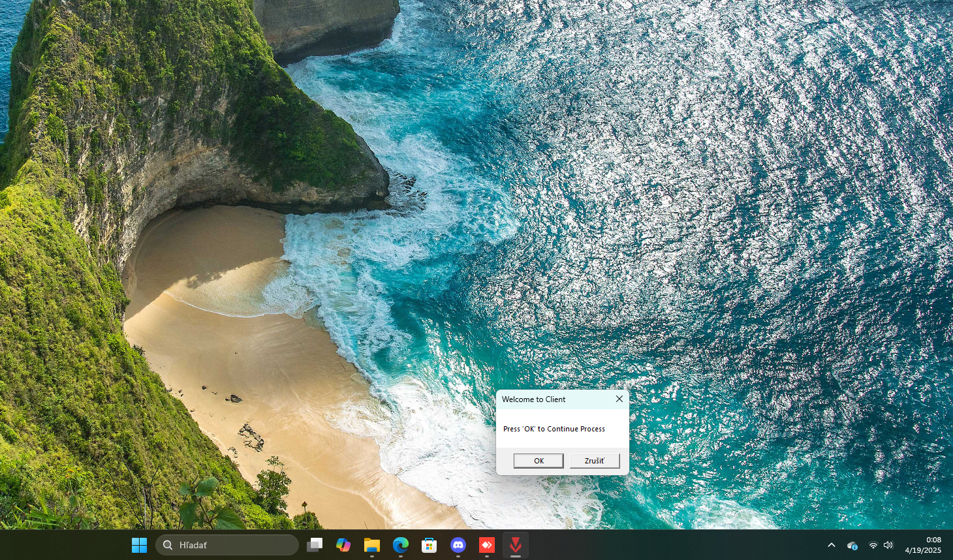
Task: Launch Copilot from the taskbar
Action: point(343,545)
